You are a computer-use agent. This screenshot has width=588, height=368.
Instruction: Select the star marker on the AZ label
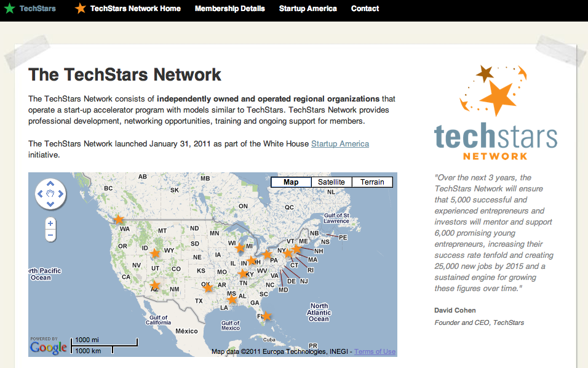155,286
